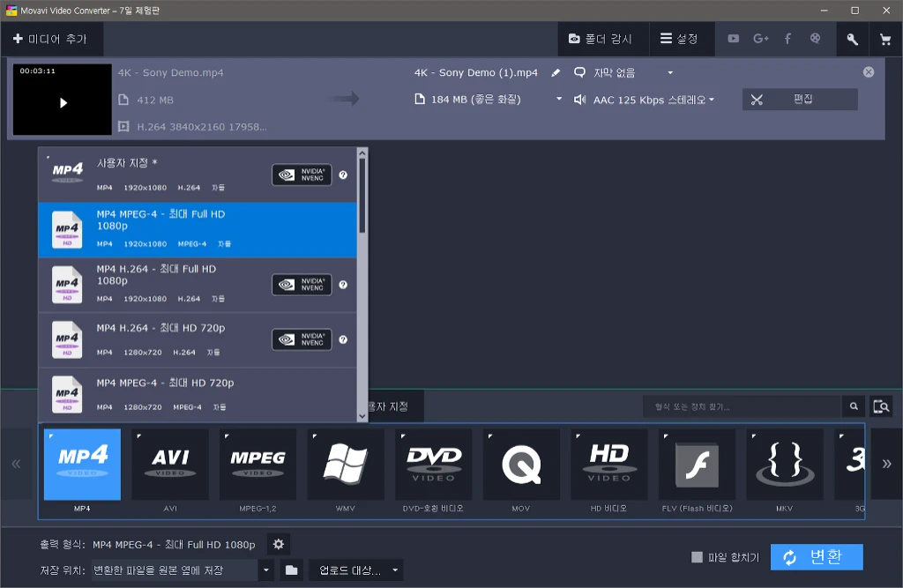Click the folder browse icon

[291, 570]
